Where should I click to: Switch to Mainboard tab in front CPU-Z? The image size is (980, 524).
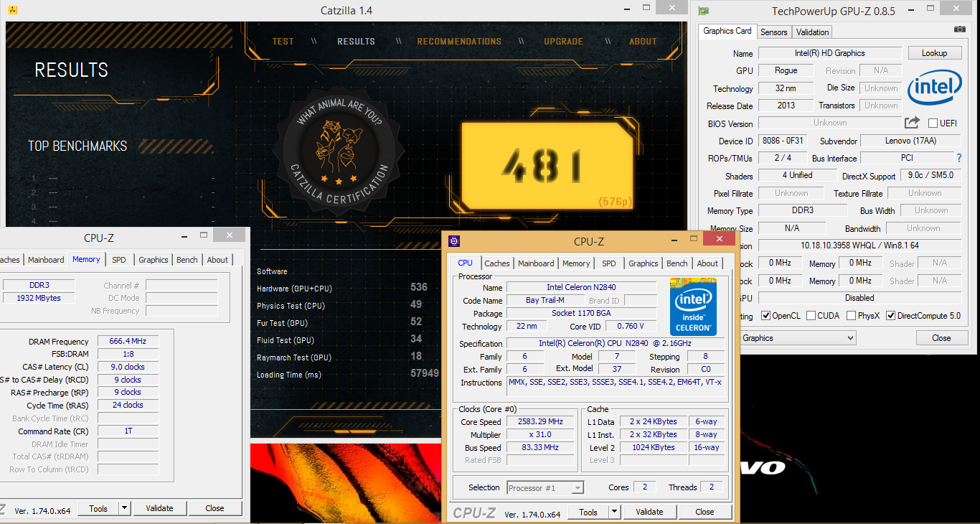(536, 263)
